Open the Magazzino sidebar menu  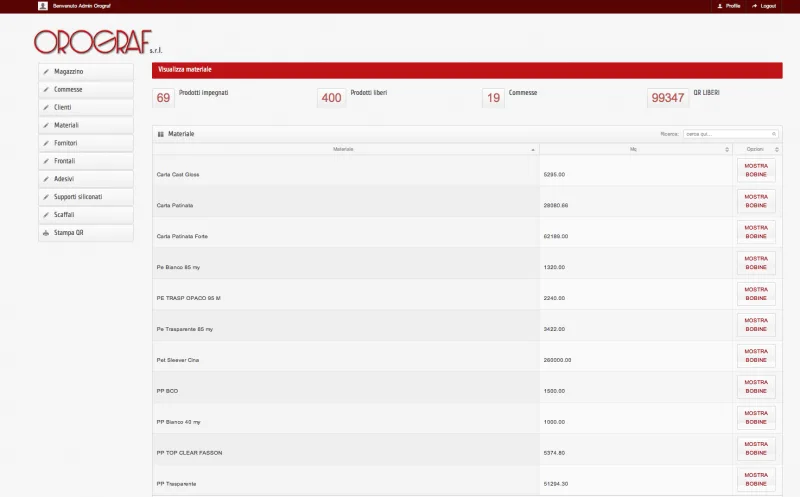pyautogui.click(x=86, y=72)
